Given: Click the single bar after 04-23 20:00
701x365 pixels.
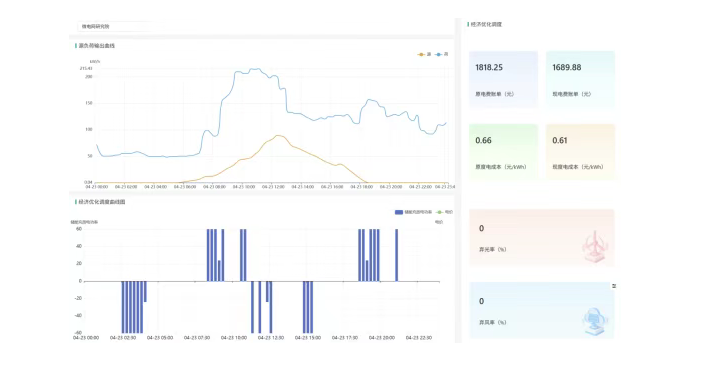Looking at the screenshot, I should pos(397,255).
